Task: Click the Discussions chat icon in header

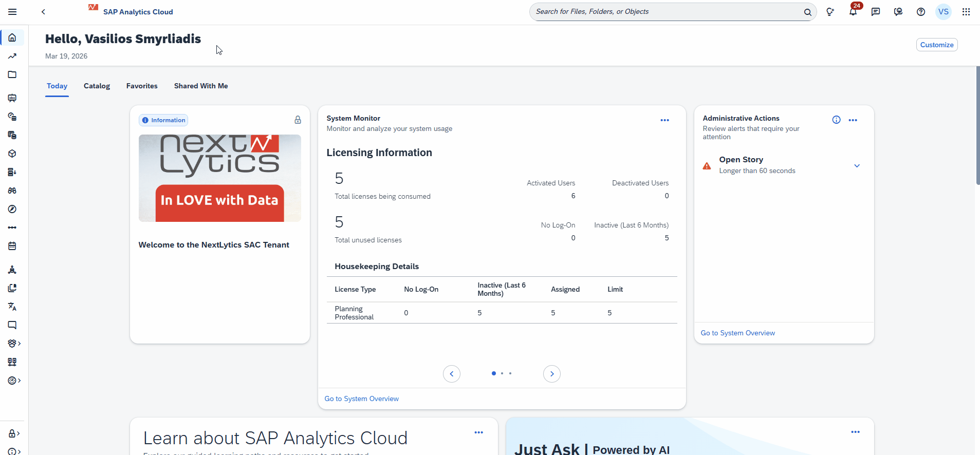Action: pos(875,12)
